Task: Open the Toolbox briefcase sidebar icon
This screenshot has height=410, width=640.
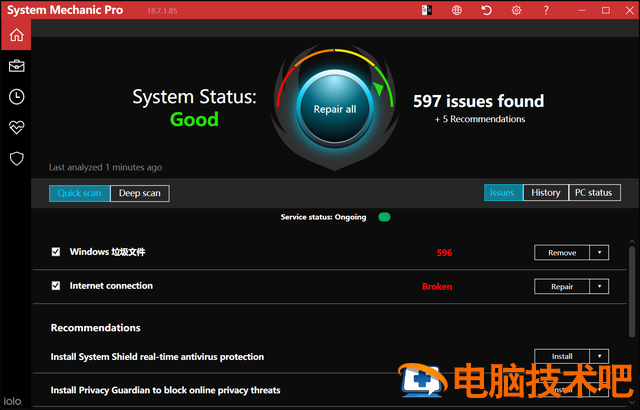Action: [16, 66]
